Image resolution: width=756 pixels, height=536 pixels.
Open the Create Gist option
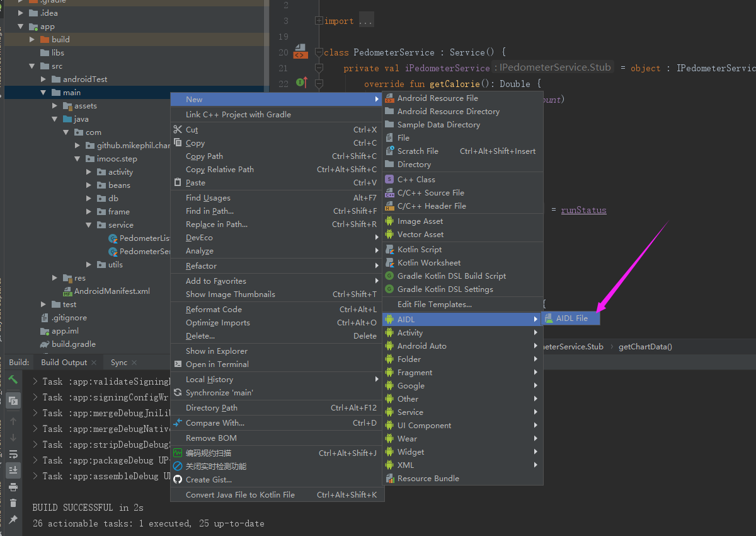pos(207,479)
